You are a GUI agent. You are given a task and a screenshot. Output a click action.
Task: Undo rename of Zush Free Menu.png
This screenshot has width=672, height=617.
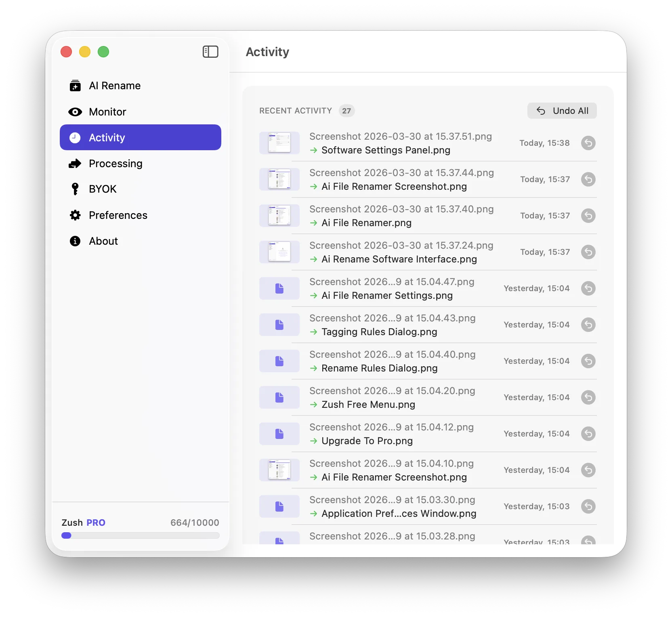pyautogui.click(x=588, y=397)
